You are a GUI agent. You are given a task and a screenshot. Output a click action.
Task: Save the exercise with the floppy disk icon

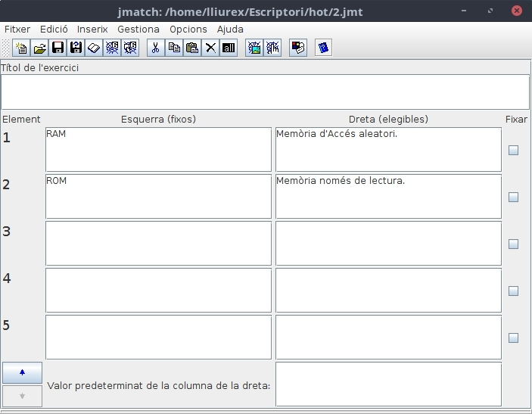[x=58, y=48]
